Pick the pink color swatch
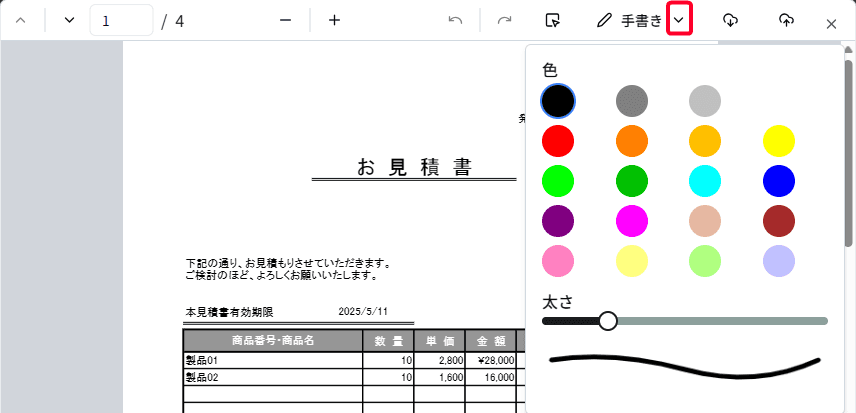 point(558,261)
